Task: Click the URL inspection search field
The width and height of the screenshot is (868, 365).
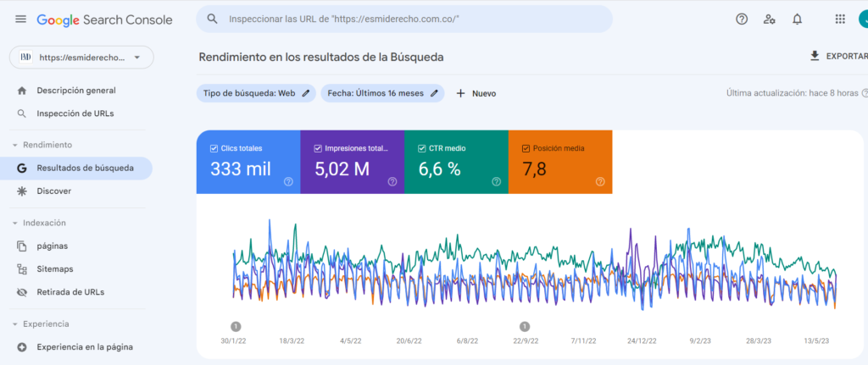Action: coord(407,19)
